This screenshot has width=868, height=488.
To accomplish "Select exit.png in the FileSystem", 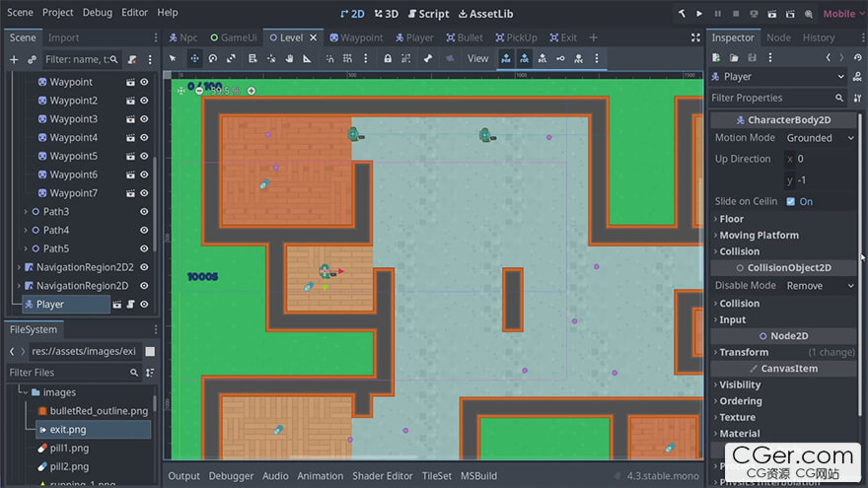I will tap(94, 430).
